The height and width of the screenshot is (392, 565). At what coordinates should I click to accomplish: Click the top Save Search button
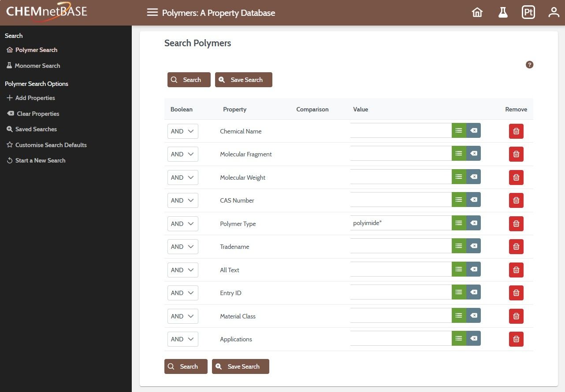click(x=244, y=80)
